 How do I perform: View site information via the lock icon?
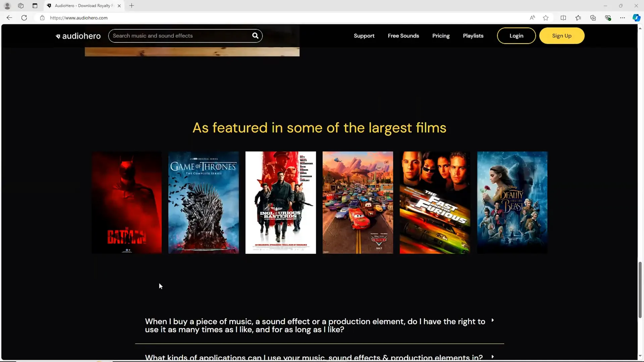pyautogui.click(x=42, y=18)
